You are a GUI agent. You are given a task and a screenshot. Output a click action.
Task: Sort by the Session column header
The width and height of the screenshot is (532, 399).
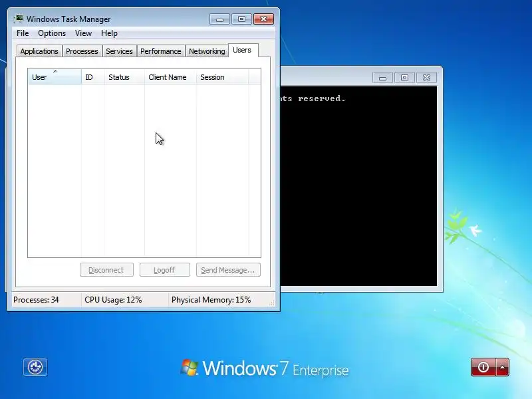(223, 77)
